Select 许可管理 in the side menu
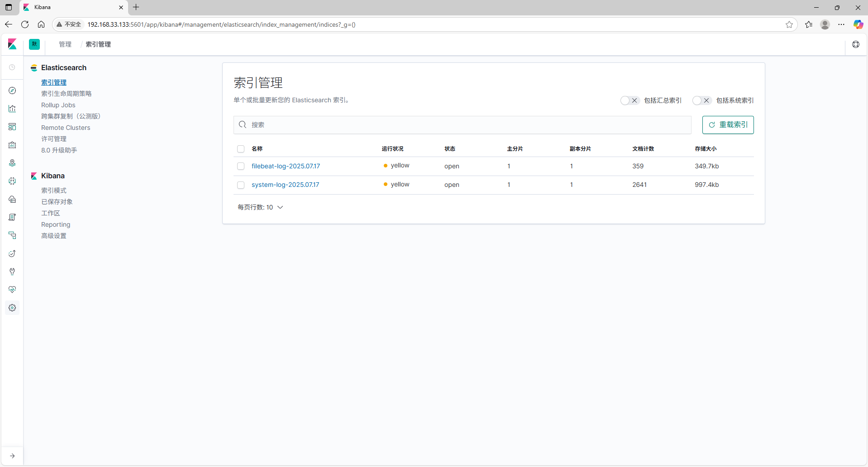Screen dimensions: 868x467 point(54,139)
